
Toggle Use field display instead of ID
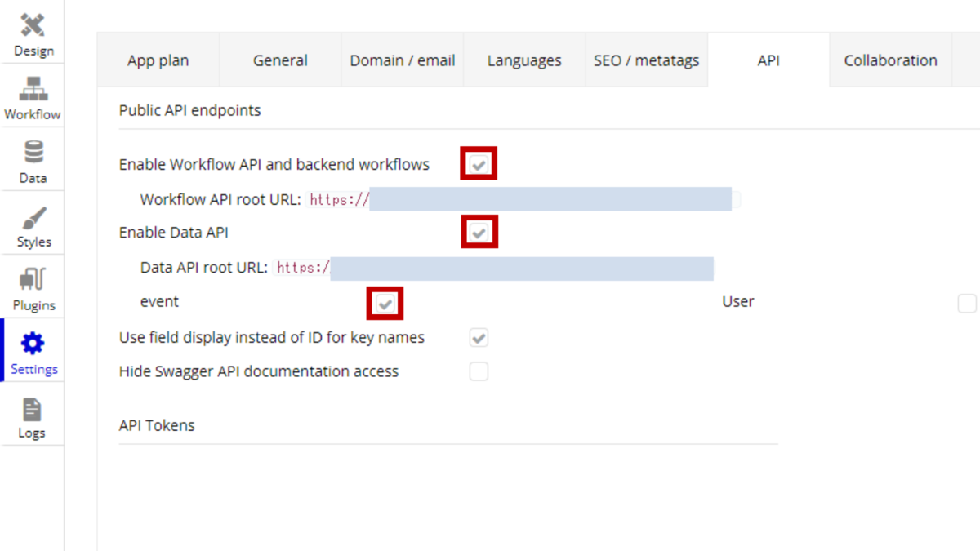[x=479, y=338]
